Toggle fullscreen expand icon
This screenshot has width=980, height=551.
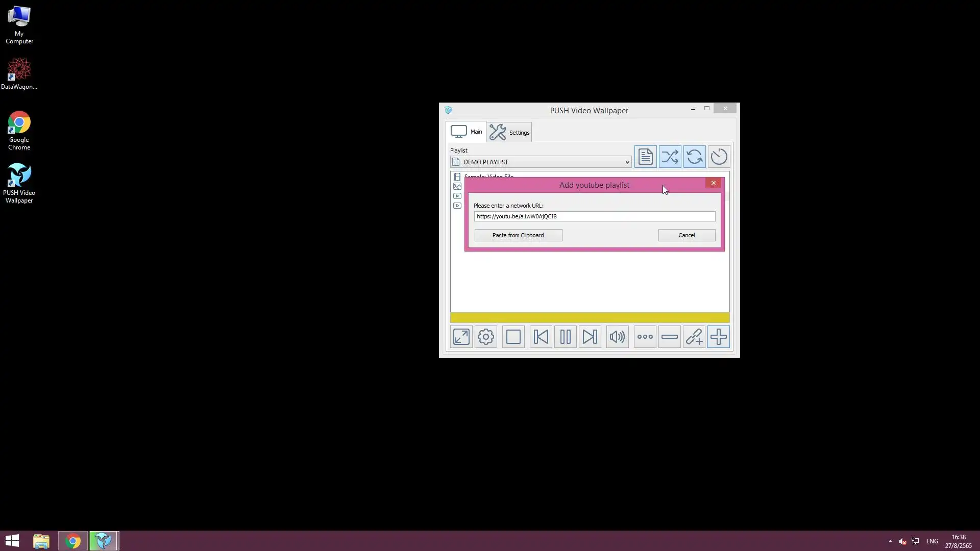click(461, 337)
